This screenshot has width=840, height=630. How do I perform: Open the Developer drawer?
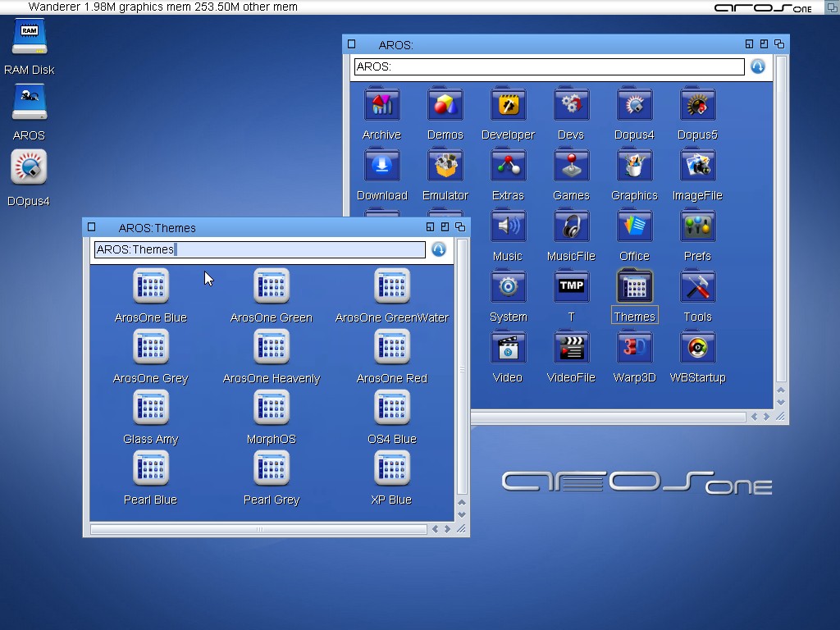click(x=508, y=106)
